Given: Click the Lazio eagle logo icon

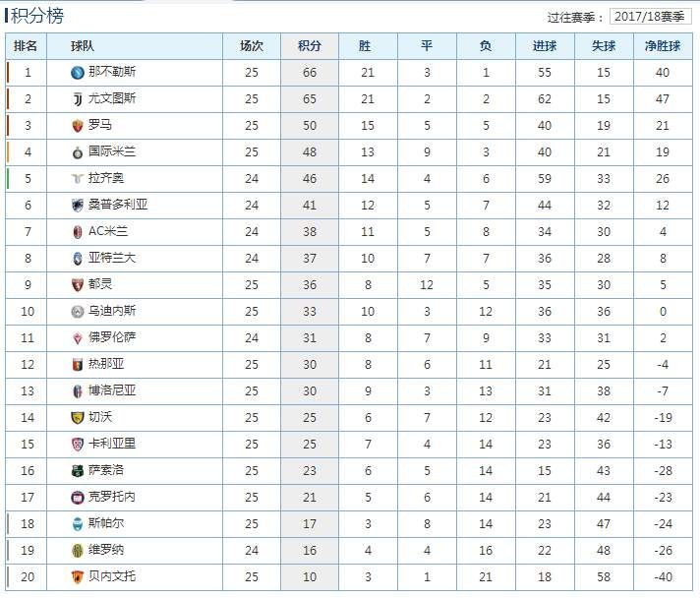Looking at the screenshot, I should coord(78,179).
